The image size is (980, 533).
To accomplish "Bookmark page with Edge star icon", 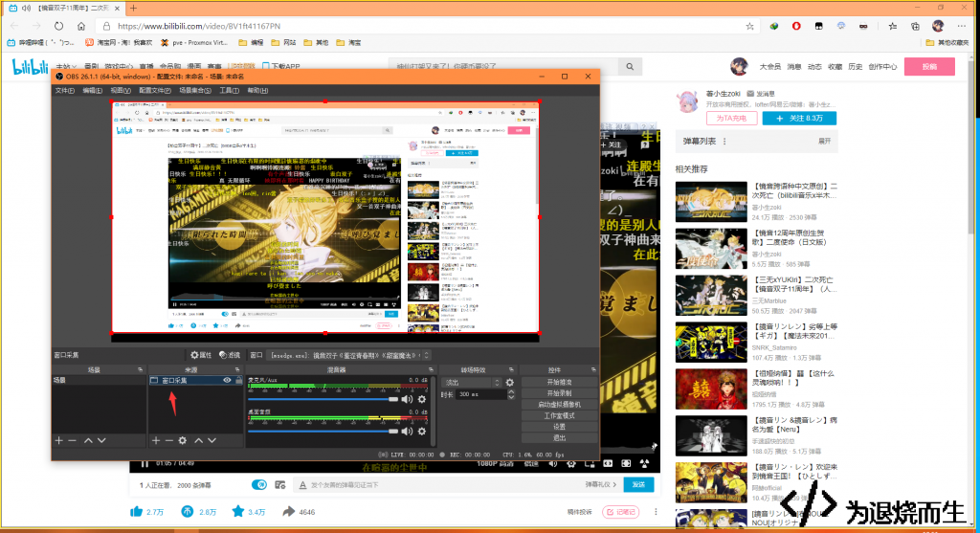I will [750, 26].
